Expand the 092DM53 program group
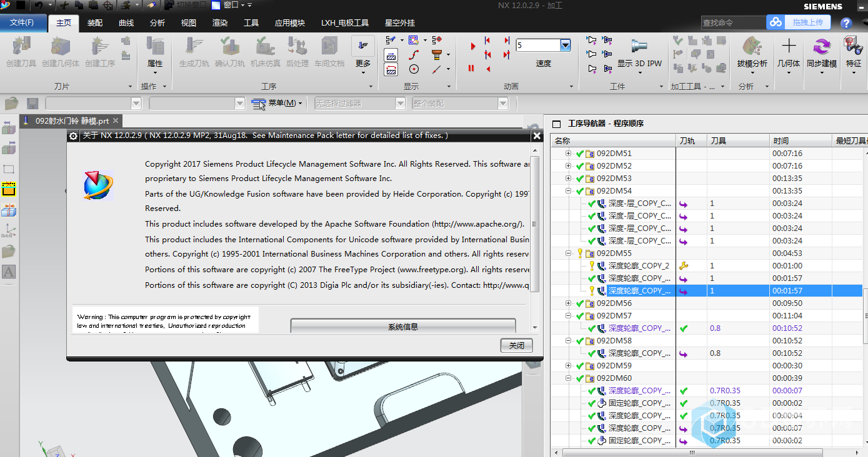 [568, 179]
